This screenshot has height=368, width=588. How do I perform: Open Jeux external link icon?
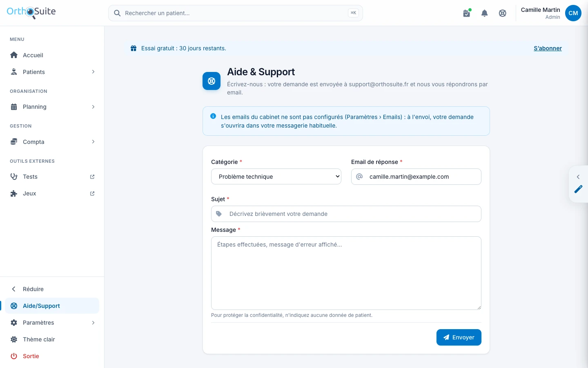(x=92, y=193)
